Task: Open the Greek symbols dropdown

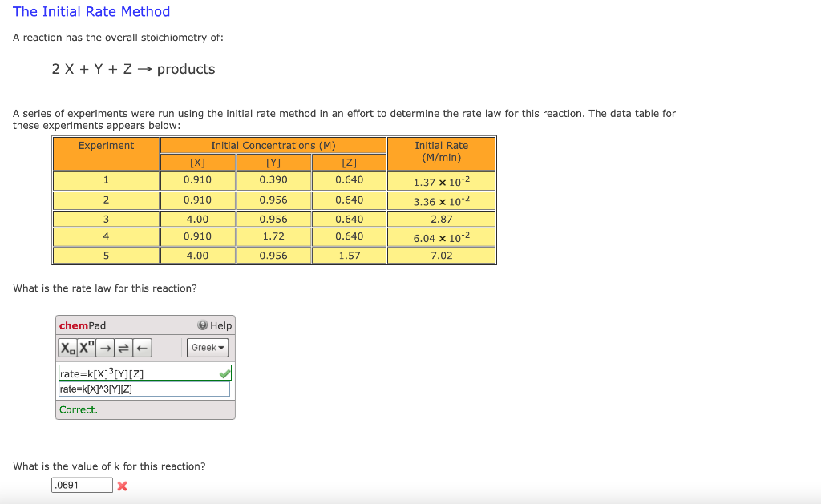Action: pyautogui.click(x=207, y=348)
